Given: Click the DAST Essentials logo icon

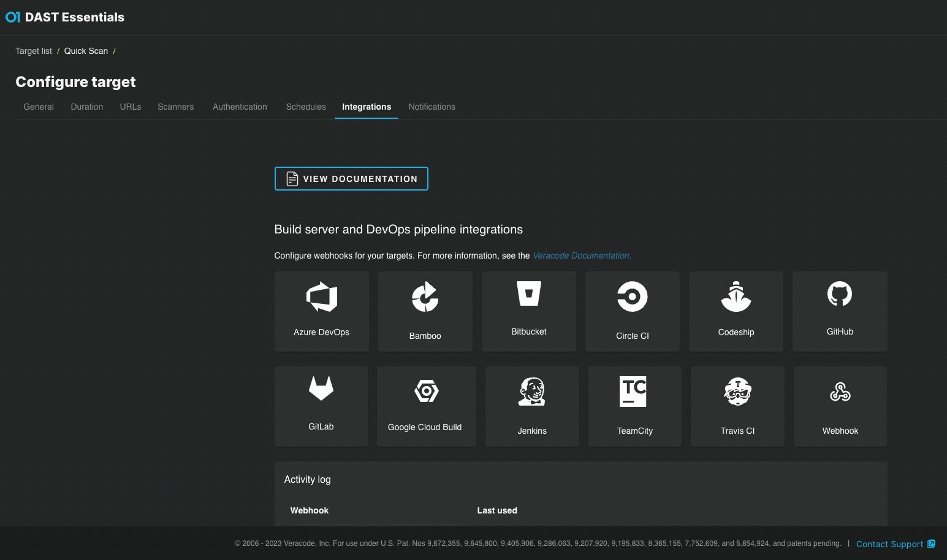Looking at the screenshot, I should point(13,17).
